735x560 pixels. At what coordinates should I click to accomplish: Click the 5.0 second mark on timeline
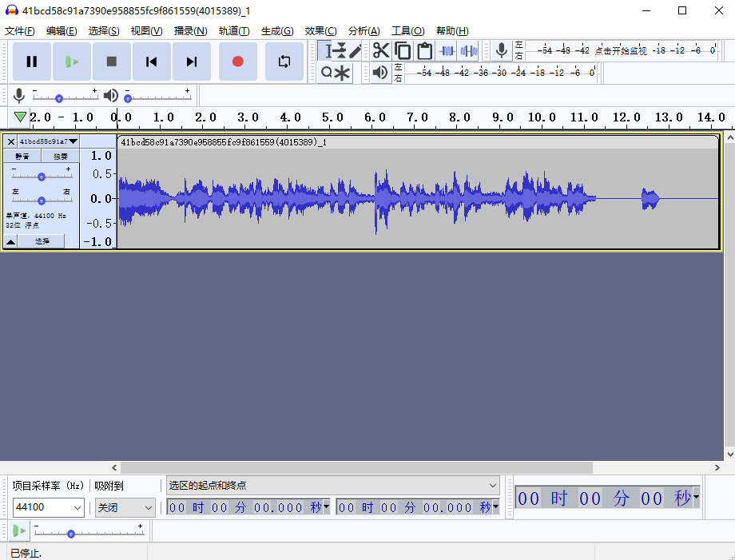332,117
